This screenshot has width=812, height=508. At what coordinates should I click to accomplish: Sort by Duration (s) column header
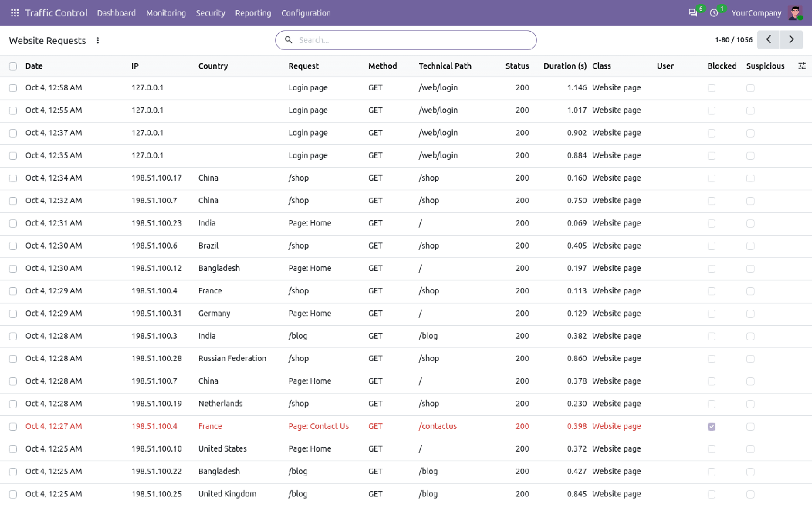(565, 66)
